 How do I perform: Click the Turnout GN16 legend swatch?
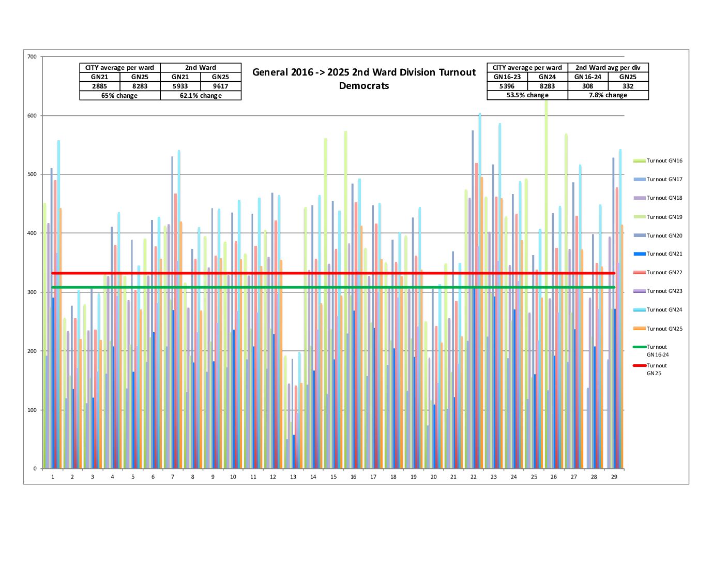coord(639,161)
